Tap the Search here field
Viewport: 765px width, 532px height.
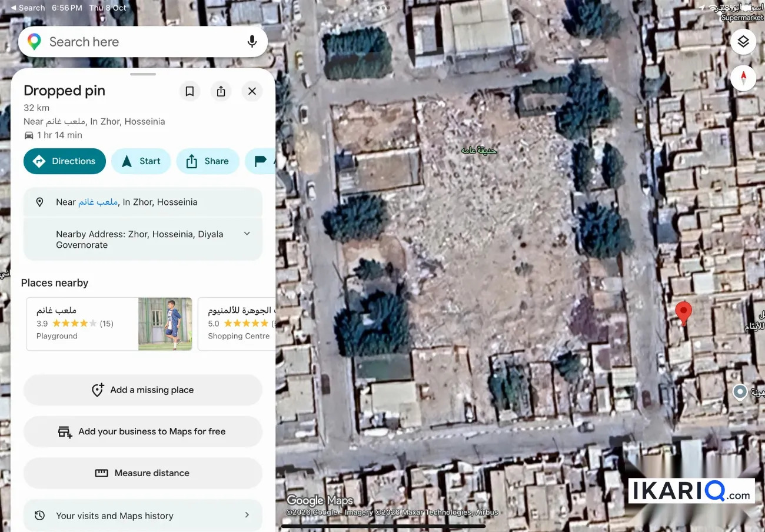click(143, 42)
